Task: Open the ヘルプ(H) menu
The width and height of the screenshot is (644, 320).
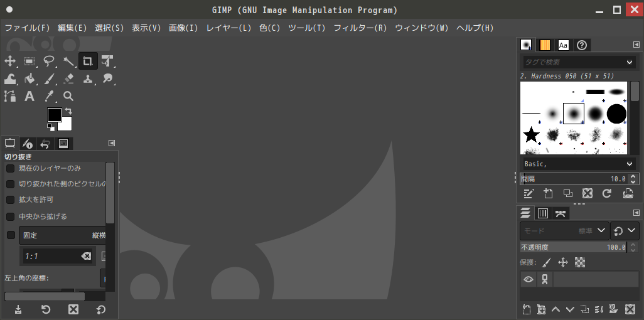Action: pyautogui.click(x=475, y=28)
